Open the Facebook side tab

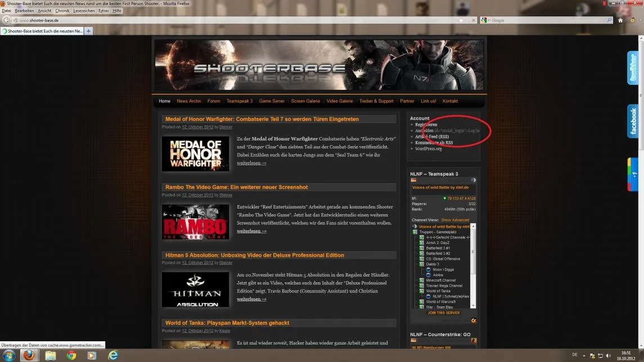[x=633, y=121]
